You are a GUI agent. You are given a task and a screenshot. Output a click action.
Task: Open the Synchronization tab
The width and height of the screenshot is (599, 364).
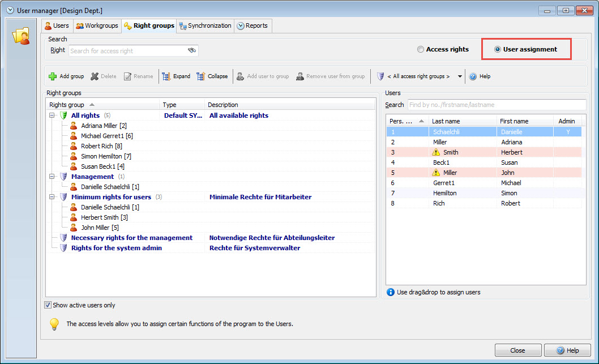click(205, 26)
